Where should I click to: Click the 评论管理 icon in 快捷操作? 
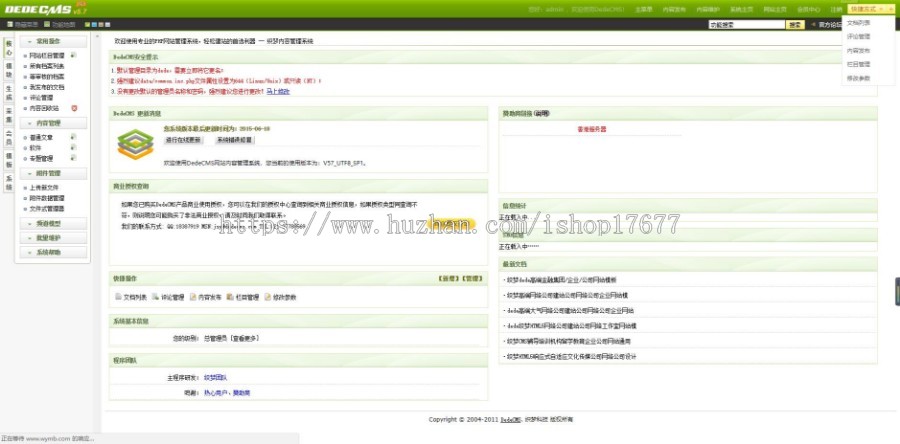[x=156, y=297]
